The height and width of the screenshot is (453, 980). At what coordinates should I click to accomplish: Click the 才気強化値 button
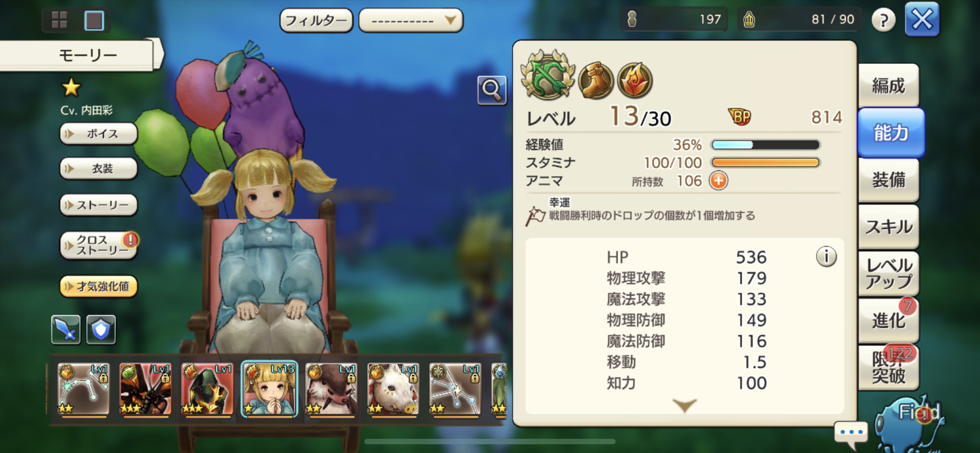pyautogui.click(x=99, y=286)
